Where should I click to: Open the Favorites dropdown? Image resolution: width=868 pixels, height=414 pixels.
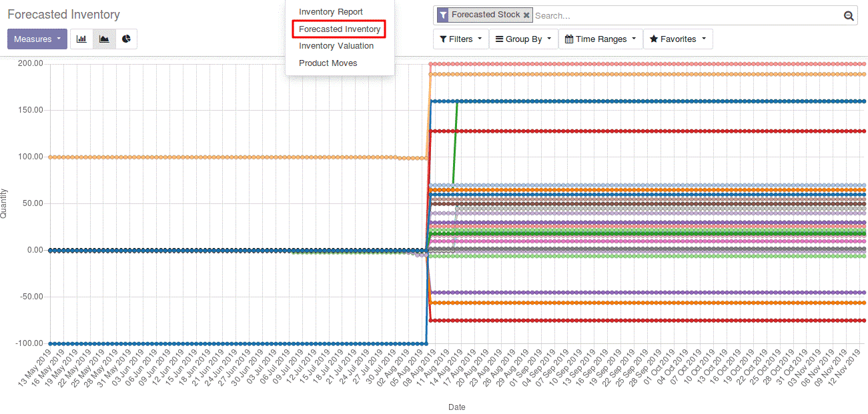[678, 39]
